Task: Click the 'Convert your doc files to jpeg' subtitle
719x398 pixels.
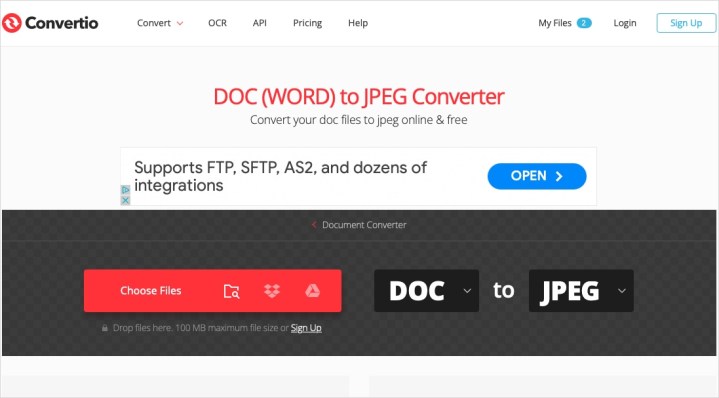Action: [x=359, y=120]
